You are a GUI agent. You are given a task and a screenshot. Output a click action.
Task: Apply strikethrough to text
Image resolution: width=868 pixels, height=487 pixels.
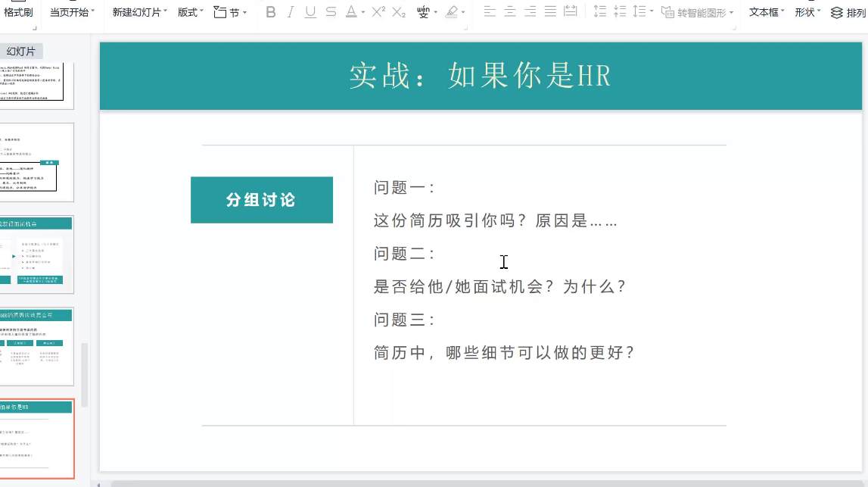pyautogui.click(x=331, y=12)
